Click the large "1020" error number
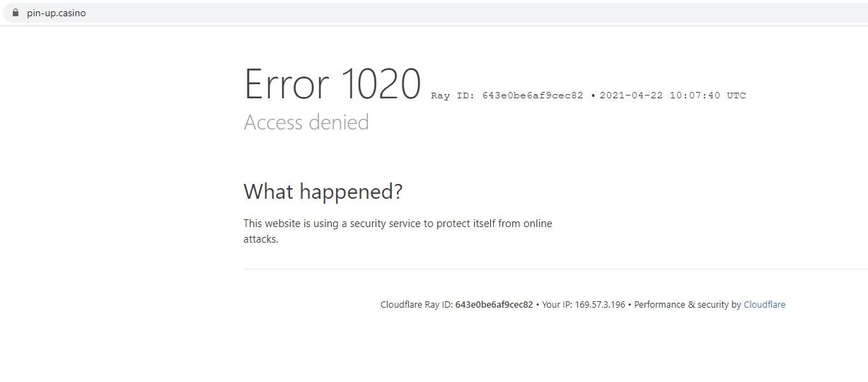This screenshot has height=382, width=868. [x=381, y=84]
